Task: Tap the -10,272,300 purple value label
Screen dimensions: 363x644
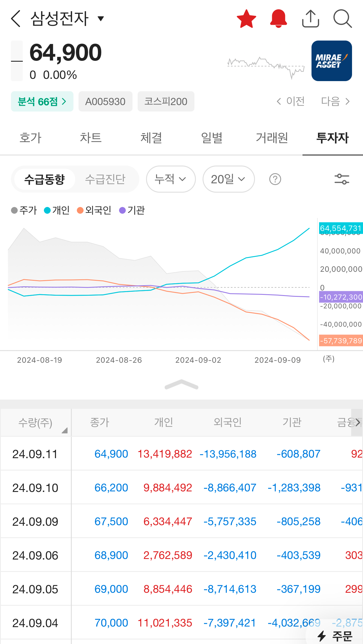Action: pyautogui.click(x=341, y=297)
